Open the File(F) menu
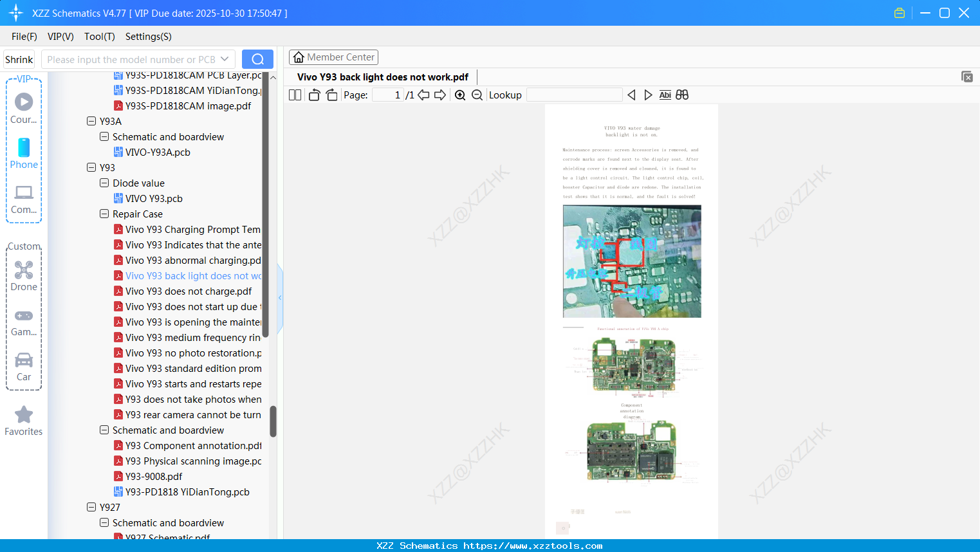 (24, 37)
